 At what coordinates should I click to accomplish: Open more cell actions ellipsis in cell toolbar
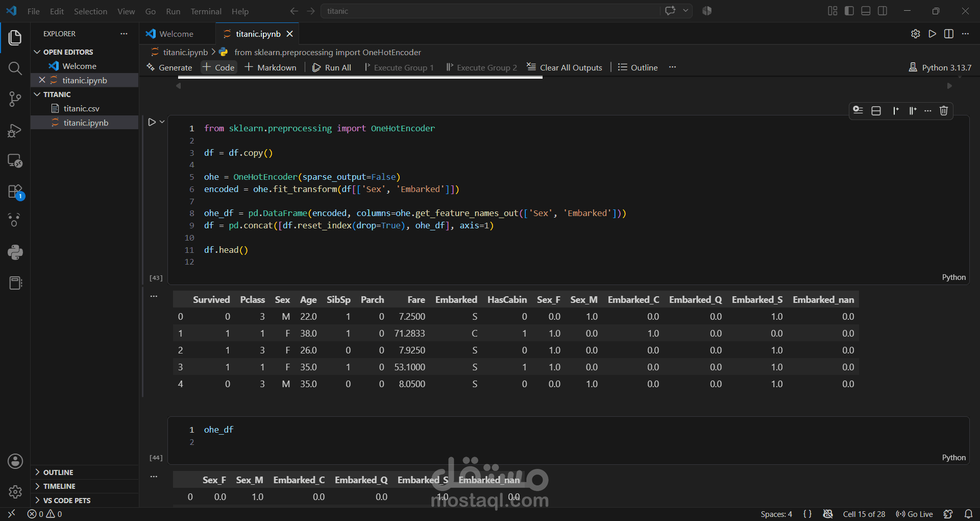928,111
